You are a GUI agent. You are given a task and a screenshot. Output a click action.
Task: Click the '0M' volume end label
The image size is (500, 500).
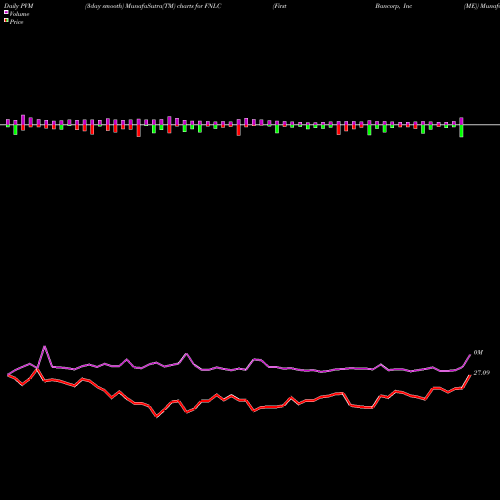point(478,353)
